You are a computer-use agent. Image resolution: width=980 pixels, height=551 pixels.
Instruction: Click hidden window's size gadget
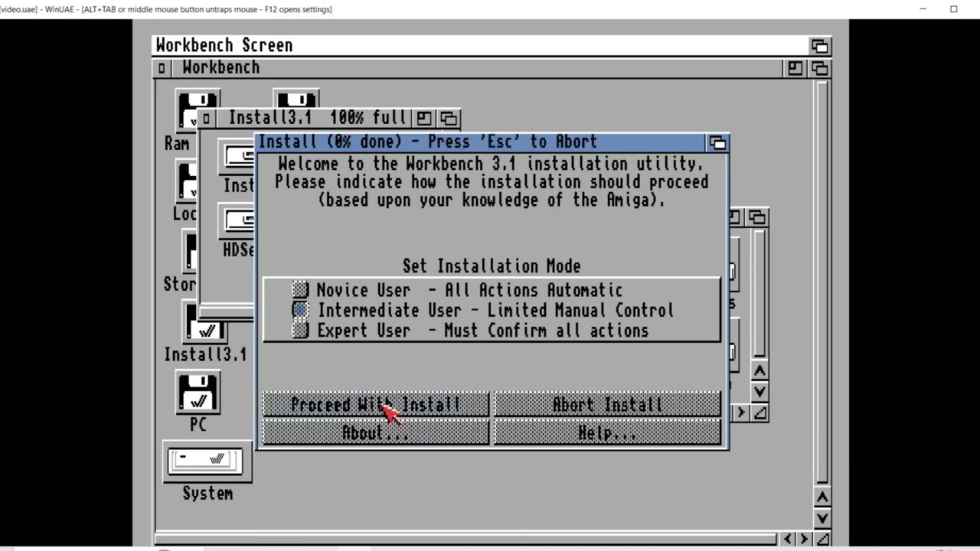[759, 413]
